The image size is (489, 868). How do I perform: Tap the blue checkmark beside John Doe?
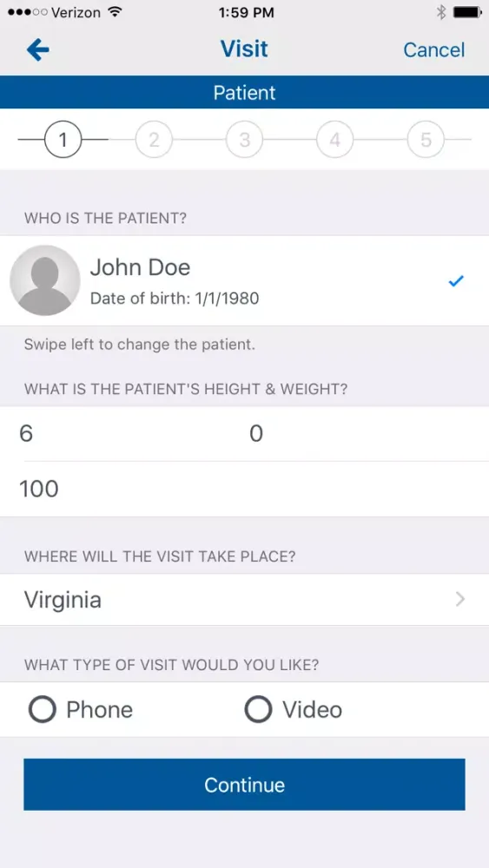click(456, 281)
